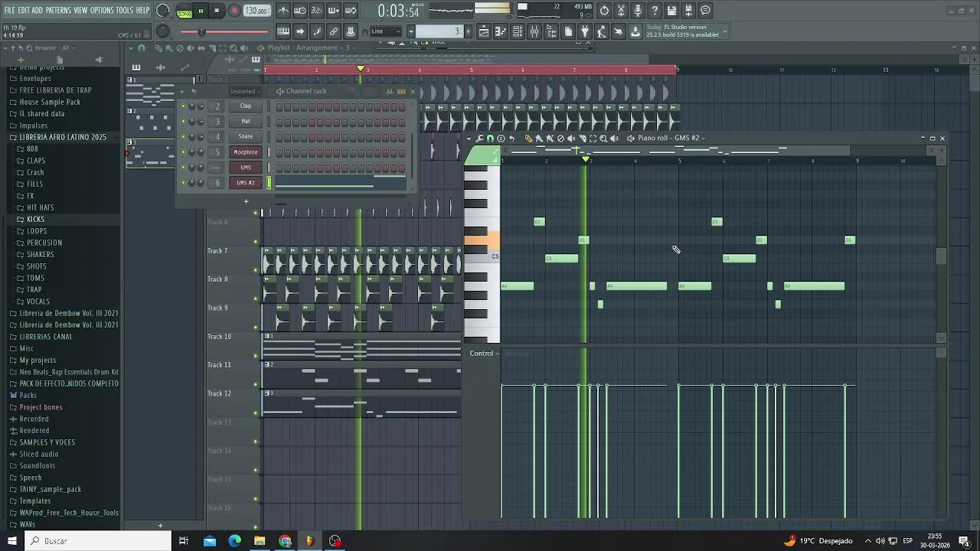Toggle SONG/pattern playback mode

tap(185, 11)
